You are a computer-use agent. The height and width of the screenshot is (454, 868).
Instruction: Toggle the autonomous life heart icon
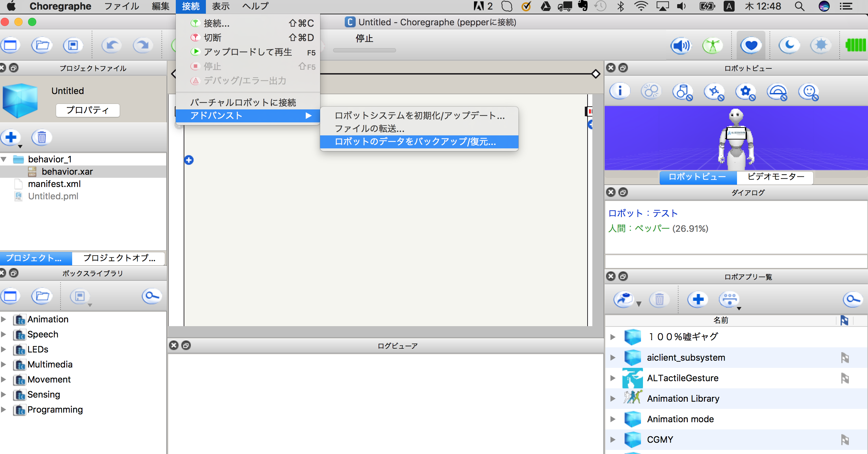point(751,45)
